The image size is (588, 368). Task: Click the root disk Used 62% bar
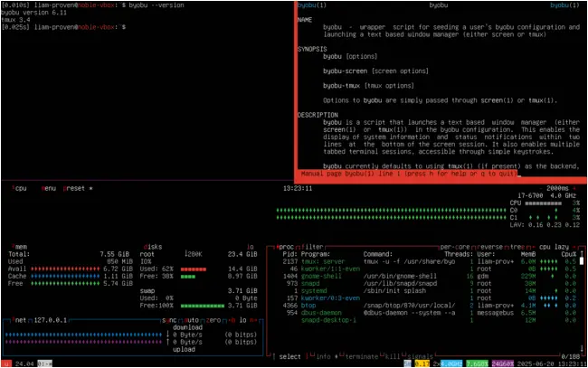click(x=194, y=269)
